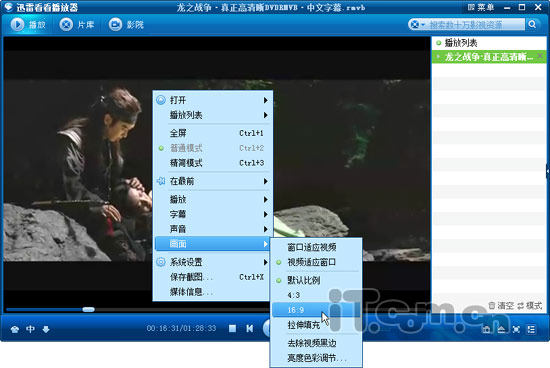The width and height of the screenshot is (550, 368).
Task: Click the download arrow icon at bottom left
Action: coord(46,329)
